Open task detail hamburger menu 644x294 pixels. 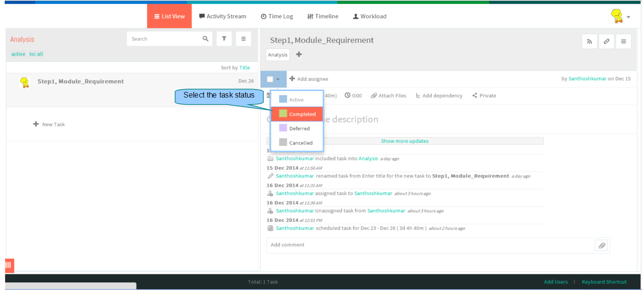623,41
